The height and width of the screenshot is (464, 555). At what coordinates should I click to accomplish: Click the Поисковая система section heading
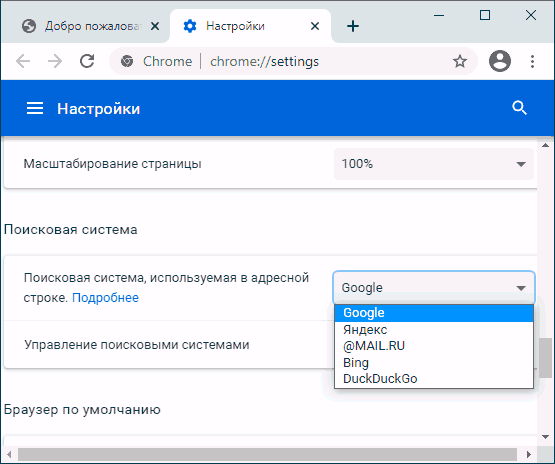[x=70, y=230]
